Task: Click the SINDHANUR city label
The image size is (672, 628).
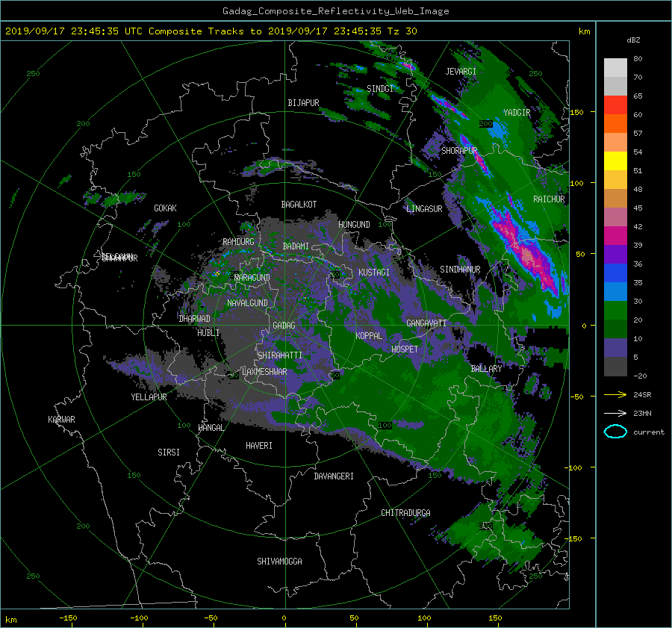Action: (x=460, y=270)
